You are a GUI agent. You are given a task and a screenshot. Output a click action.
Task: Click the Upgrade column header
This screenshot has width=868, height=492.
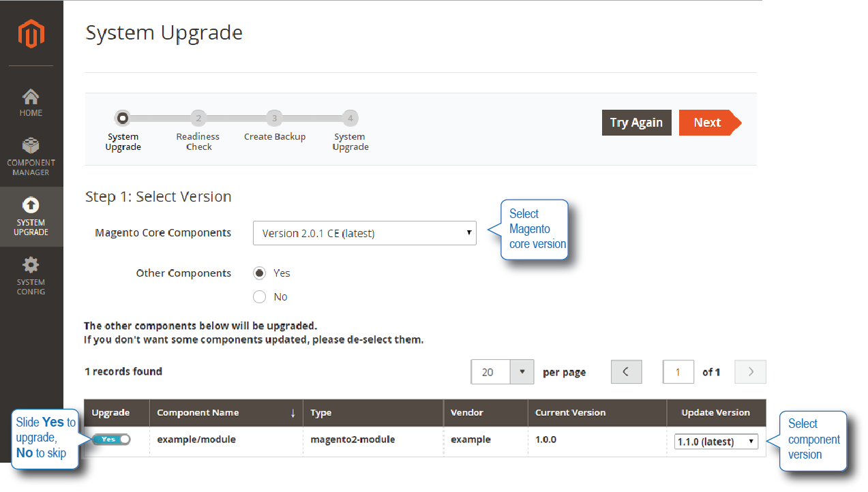(117, 413)
